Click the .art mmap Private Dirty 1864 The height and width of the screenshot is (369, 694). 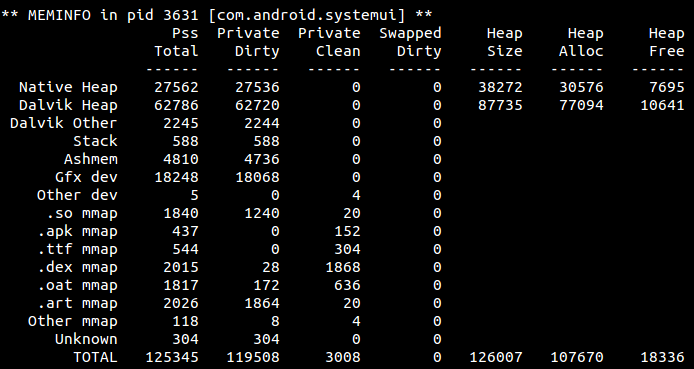[x=262, y=303]
